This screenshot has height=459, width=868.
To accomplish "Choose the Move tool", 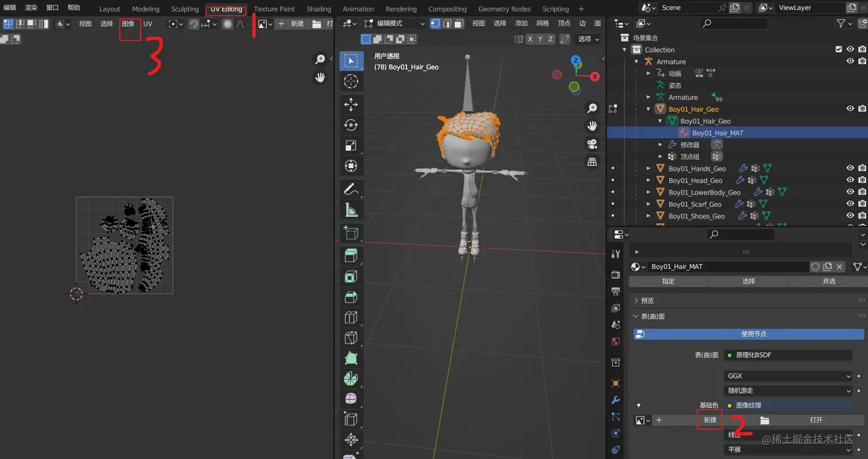I will point(351,104).
